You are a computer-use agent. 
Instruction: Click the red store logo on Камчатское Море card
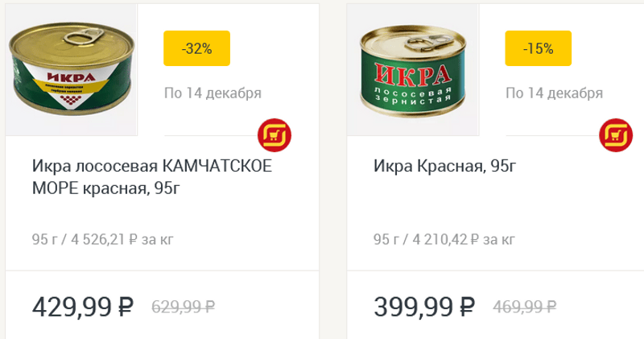pos(275,135)
